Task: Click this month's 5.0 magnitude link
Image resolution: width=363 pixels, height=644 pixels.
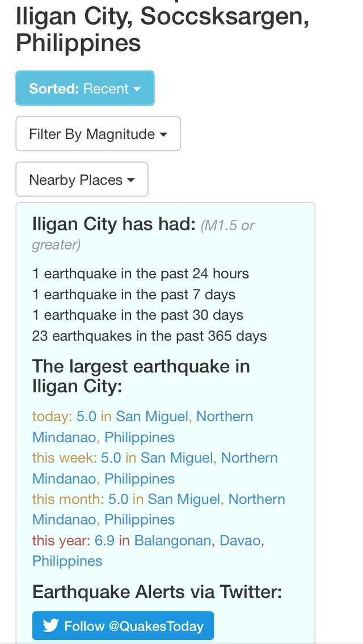Action: click(x=119, y=499)
